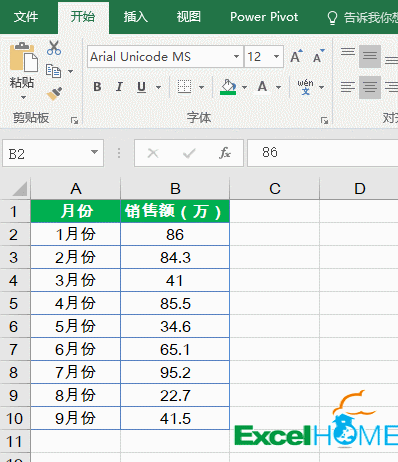Switch to the 插入 tab
The width and height of the screenshot is (398, 462).
(136, 17)
